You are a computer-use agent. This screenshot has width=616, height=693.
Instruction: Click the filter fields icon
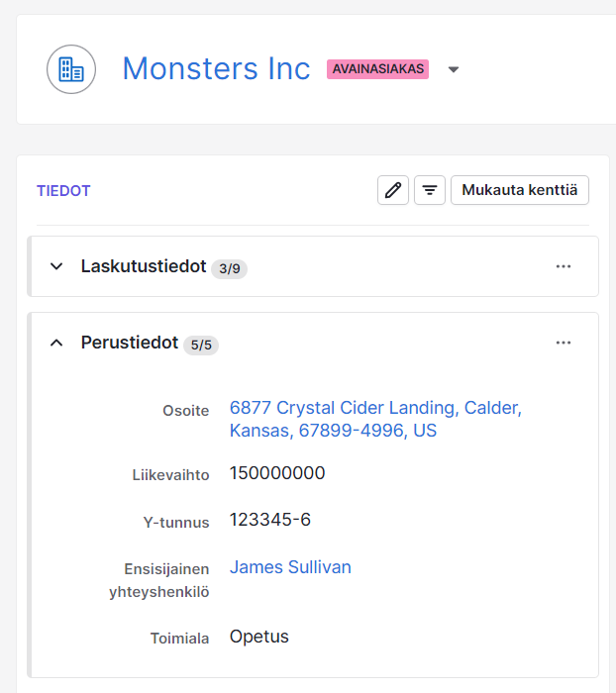(x=429, y=190)
